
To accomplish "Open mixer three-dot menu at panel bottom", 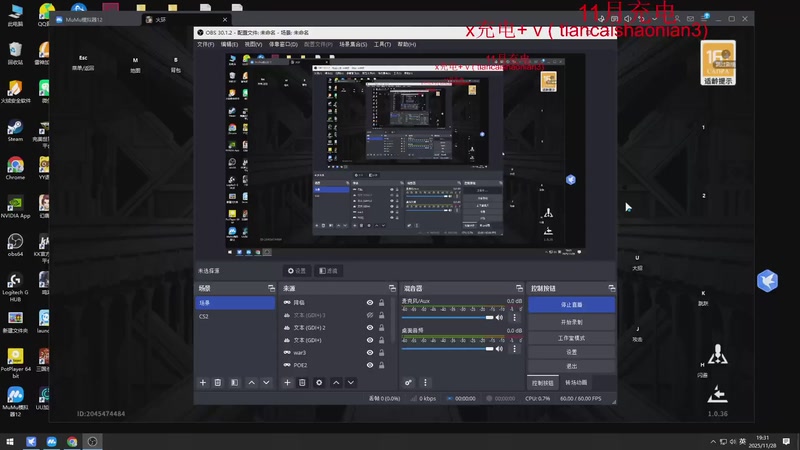I will (425, 383).
